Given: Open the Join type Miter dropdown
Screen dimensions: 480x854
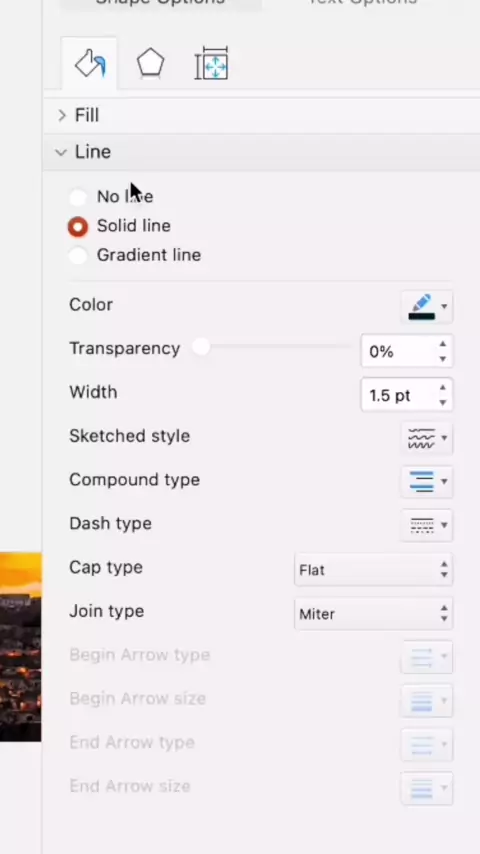Looking at the screenshot, I should (373, 614).
